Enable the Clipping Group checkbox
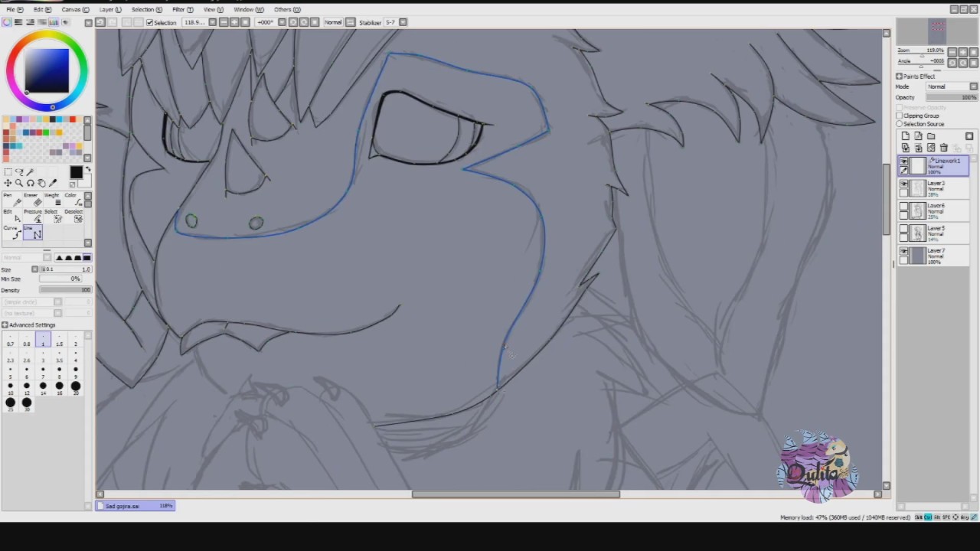980x551 pixels. [900, 116]
